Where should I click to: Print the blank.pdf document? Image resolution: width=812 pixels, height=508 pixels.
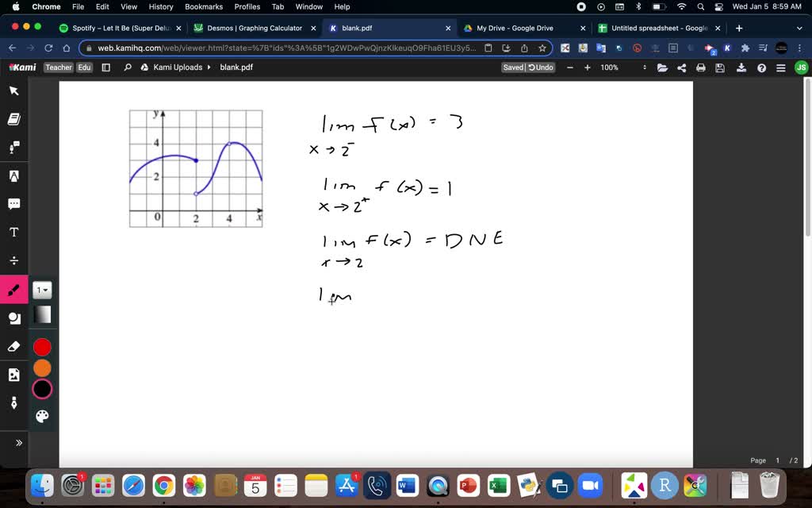click(699, 67)
